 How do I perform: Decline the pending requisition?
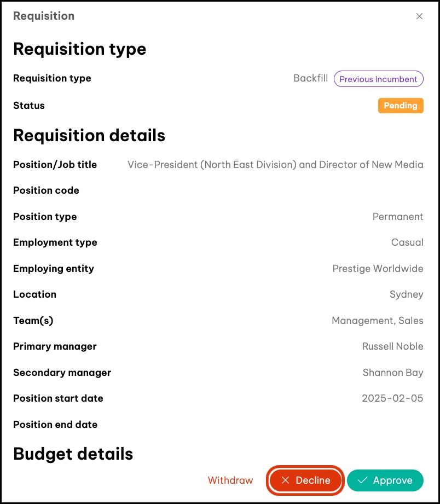305,480
